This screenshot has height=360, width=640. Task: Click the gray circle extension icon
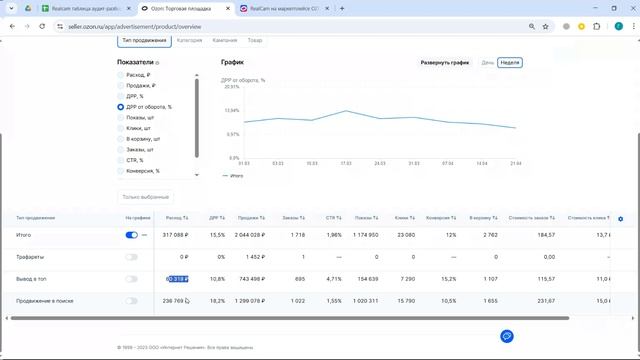[x=566, y=27]
